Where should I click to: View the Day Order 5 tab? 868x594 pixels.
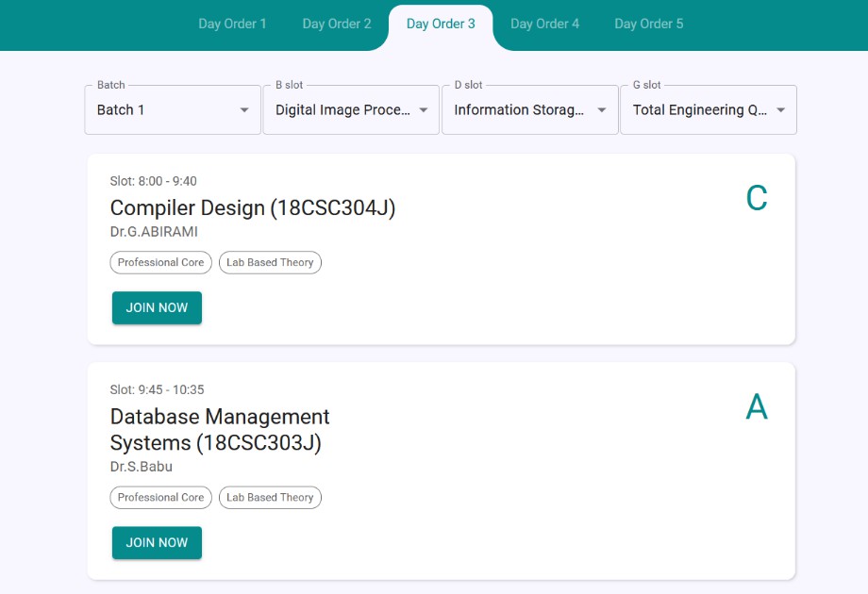[x=649, y=24]
